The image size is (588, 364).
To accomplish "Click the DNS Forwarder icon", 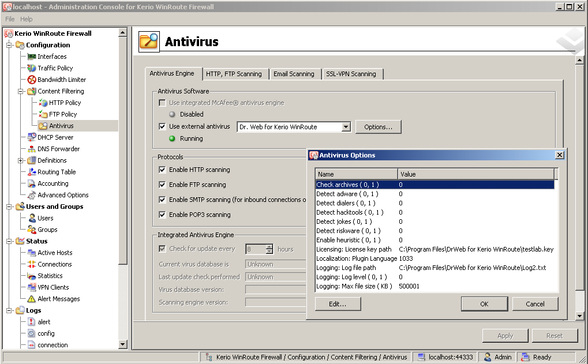I will (32, 149).
